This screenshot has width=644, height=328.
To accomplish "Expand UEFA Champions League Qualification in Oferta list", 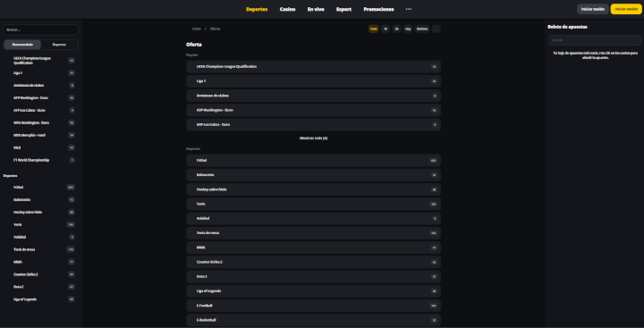I will (x=313, y=66).
